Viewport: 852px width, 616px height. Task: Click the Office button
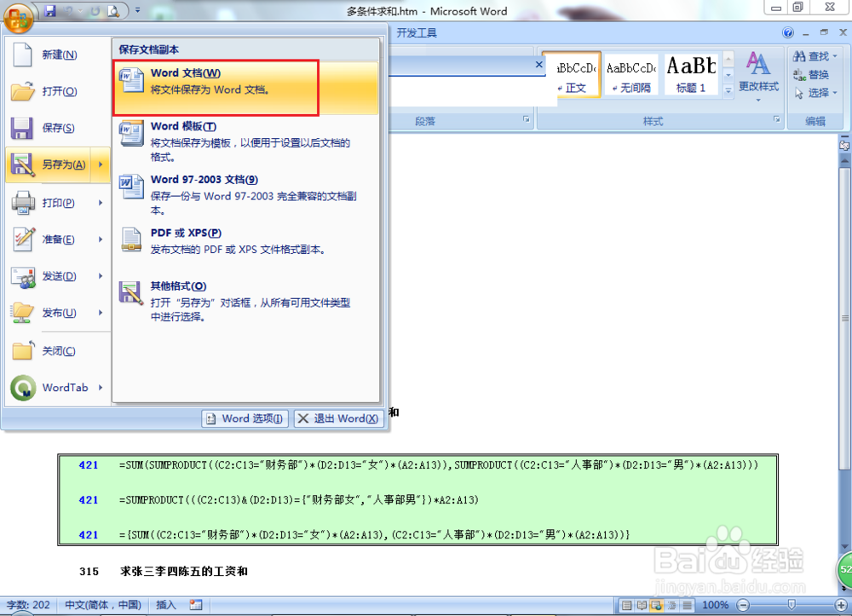17,19
